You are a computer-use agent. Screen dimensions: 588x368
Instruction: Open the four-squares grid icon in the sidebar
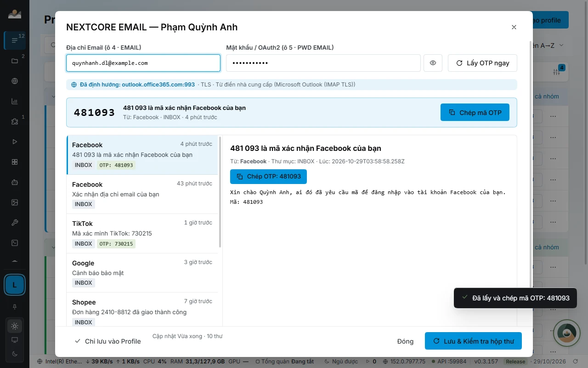pos(15,162)
